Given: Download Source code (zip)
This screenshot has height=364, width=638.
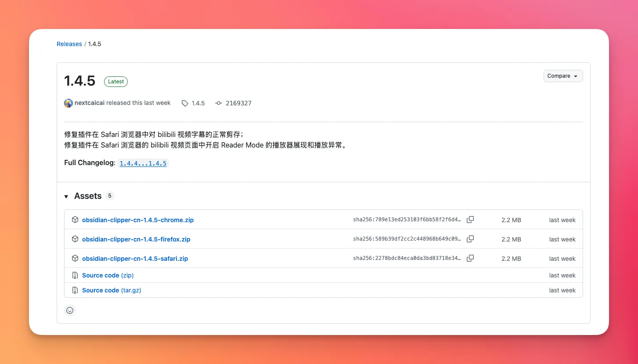Looking at the screenshot, I should tap(108, 275).
